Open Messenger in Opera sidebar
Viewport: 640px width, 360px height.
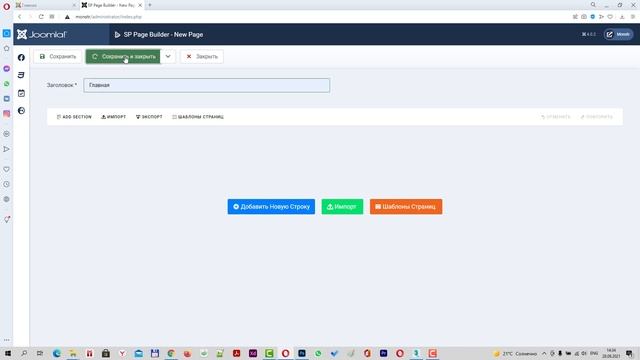[7, 69]
